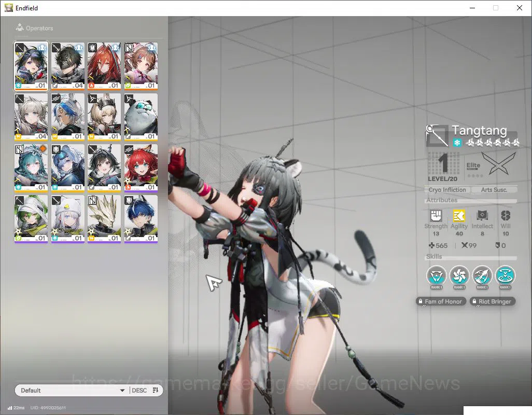Click the crossed-blades Elite emblem
This screenshot has height=415, width=532.
[498, 163]
